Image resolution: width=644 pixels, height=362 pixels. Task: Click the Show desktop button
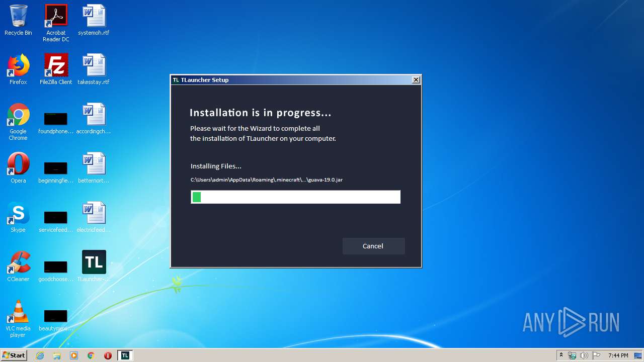coord(639,355)
